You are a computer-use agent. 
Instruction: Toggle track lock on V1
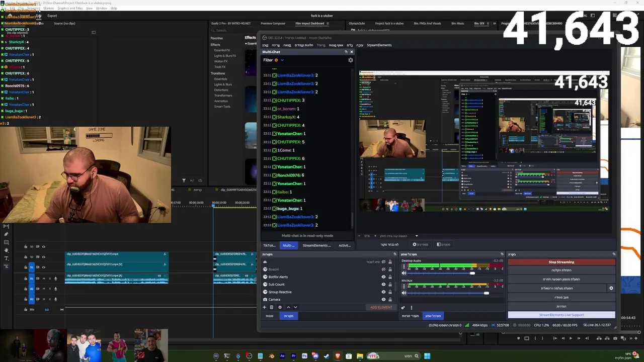(26, 267)
